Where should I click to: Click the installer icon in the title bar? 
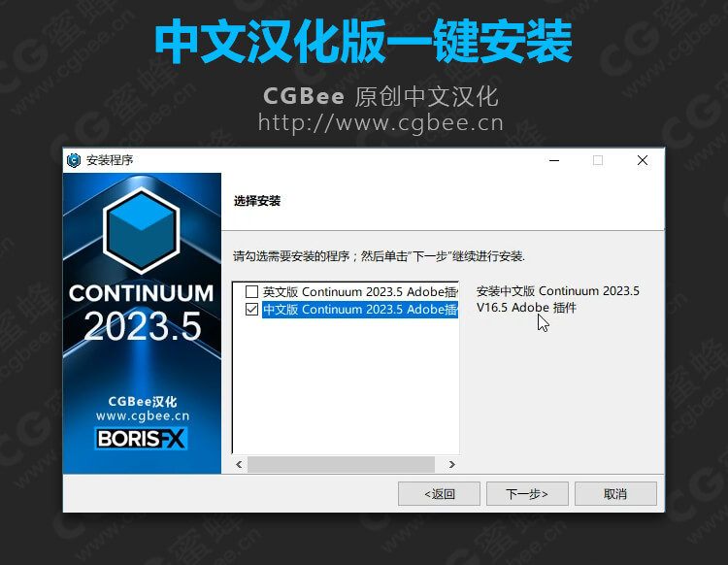[74, 160]
